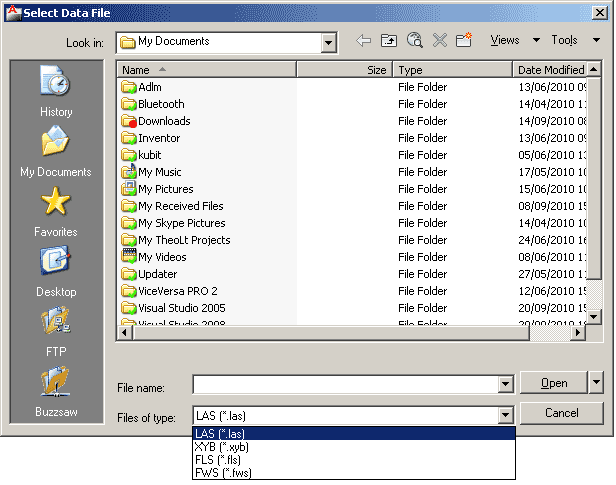The width and height of the screenshot is (616, 485).
Task: Sort files by Type column
Action: 453,70
